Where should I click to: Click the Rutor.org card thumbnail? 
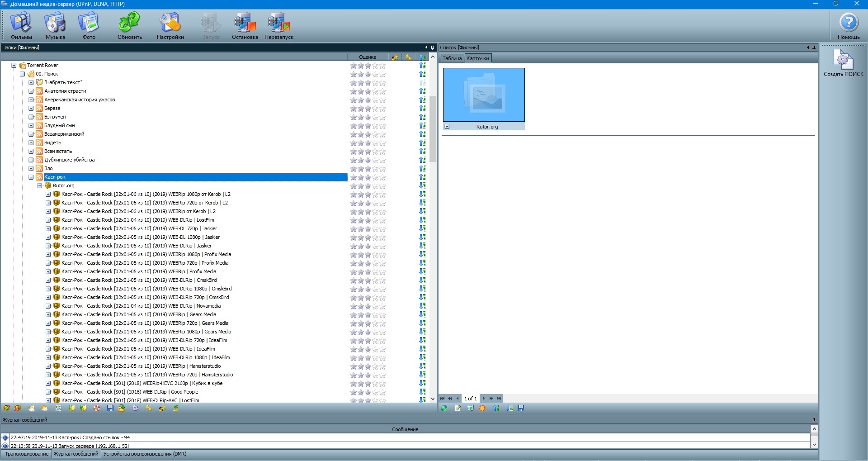tap(484, 95)
